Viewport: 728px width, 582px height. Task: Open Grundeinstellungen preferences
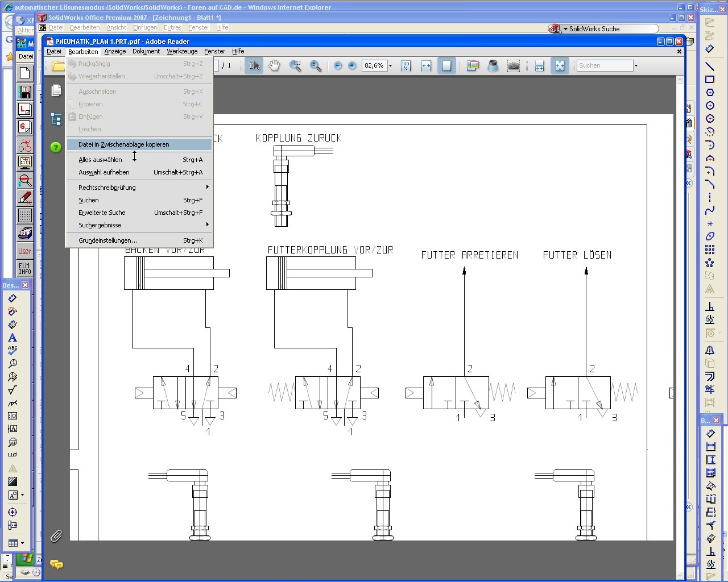tap(139, 240)
